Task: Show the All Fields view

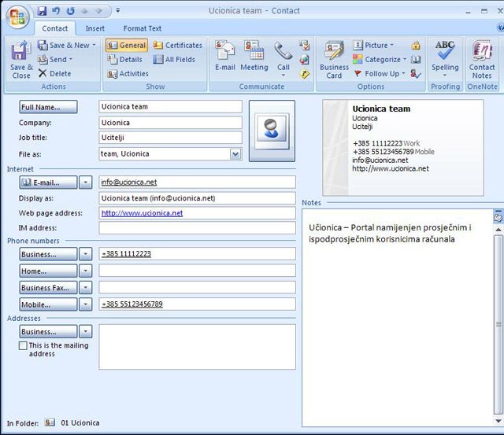Action: [174, 60]
